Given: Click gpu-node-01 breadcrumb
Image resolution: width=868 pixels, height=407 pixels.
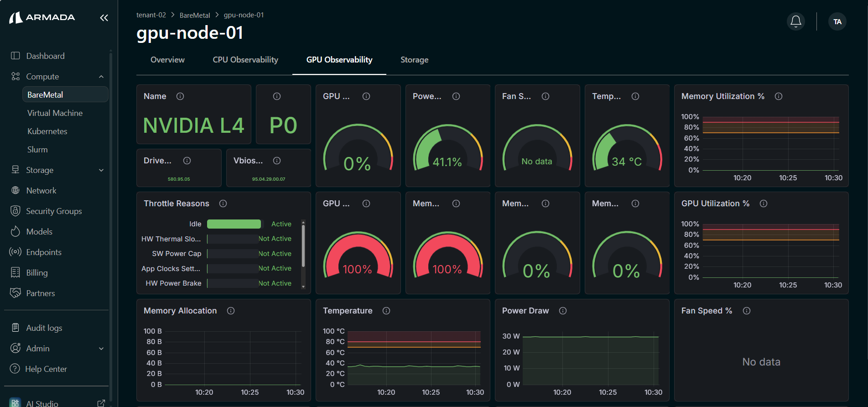Looking at the screenshot, I should tap(244, 15).
